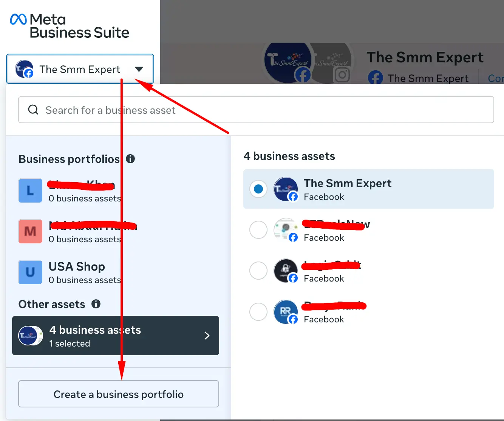Open The Smm Expert account dropdown
The height and width of the screenshot is (421, 504).
80,69
